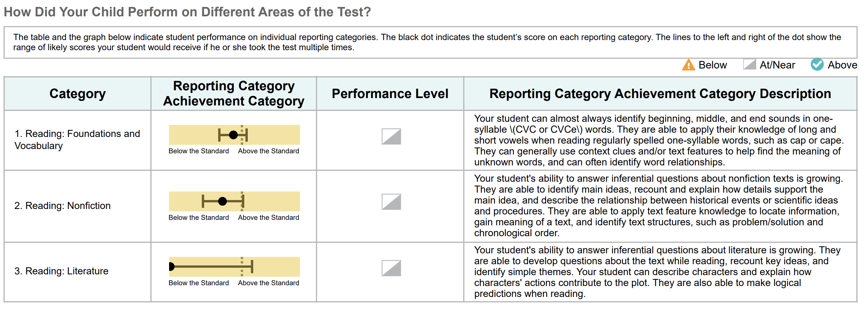Click the teal Above checkmark icon
This screenshot has width=868, height=309.
[817, 65]
